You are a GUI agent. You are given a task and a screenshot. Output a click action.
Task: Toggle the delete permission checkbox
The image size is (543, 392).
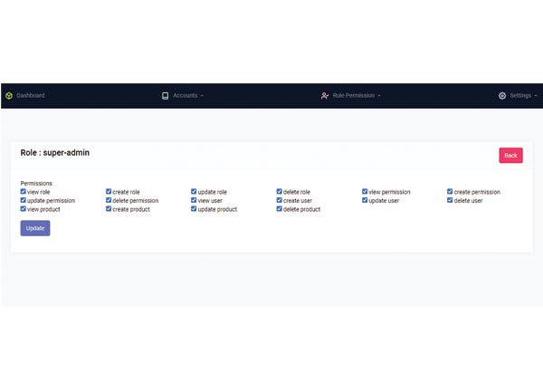[x=109, y=200]
